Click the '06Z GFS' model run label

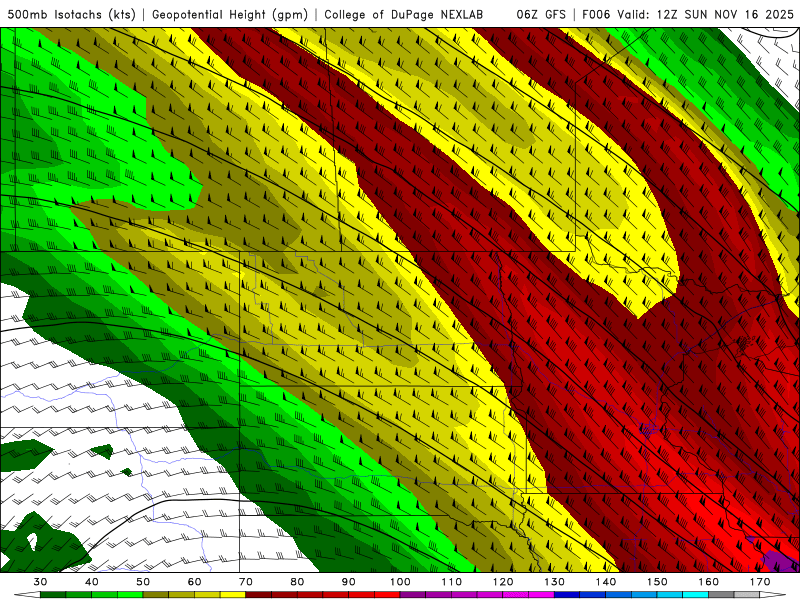(541, 15)
